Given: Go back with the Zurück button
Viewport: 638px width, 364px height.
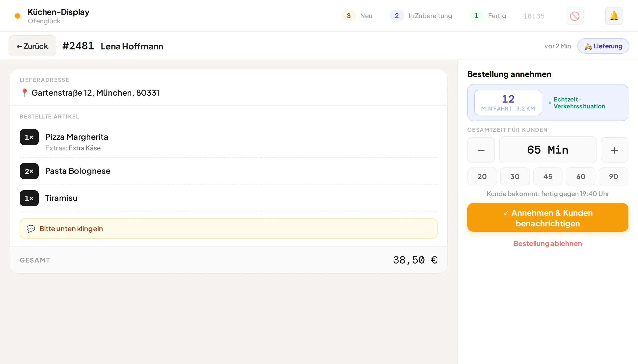Looking at the screenshot, I should click(32, 46).
